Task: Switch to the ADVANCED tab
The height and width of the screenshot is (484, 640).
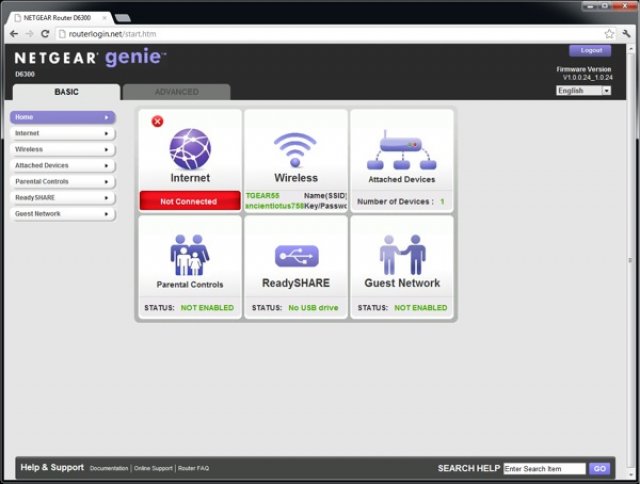Action: coord(177,92)
